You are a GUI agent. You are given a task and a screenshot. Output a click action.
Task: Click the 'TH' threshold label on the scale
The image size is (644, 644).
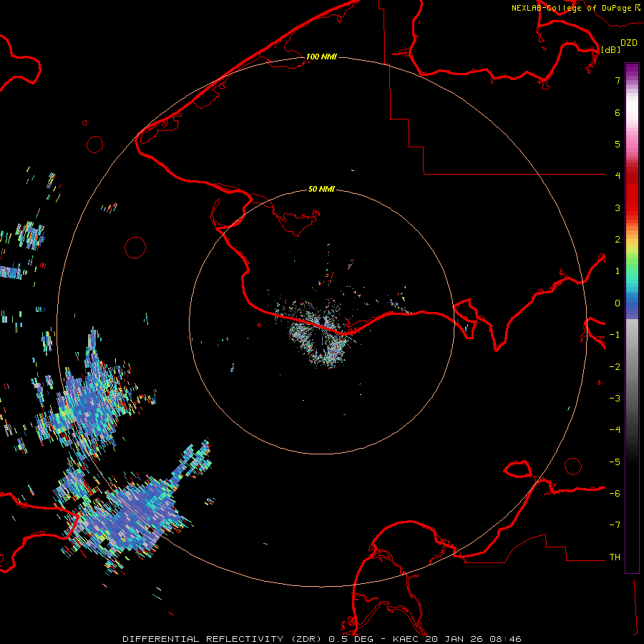pos(615,557)
